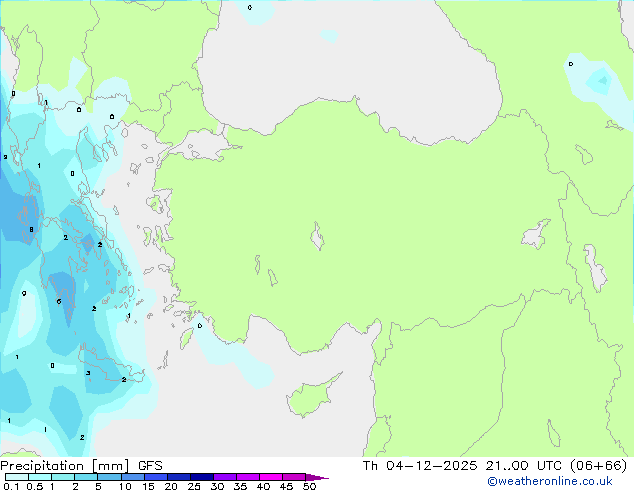Open the weatheronline.co.uk copyright link
This screenshot has width=634, height=490.
[550, 481]
